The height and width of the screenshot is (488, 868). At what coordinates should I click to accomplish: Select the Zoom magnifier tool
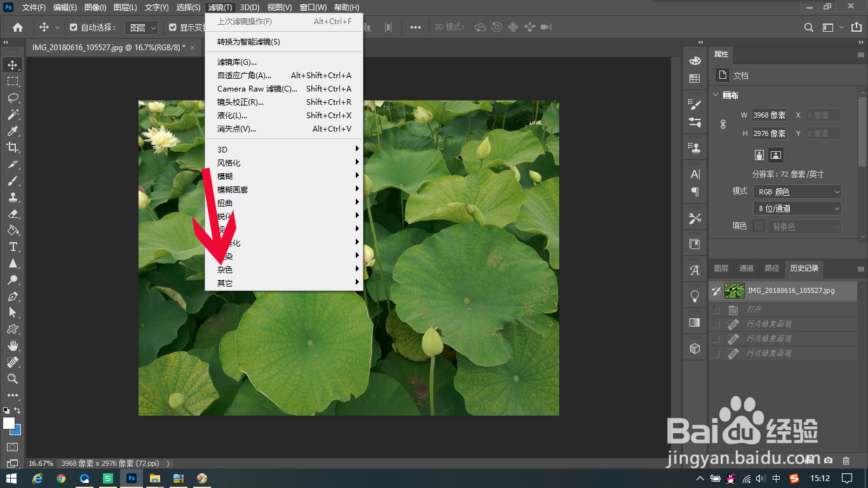pos(12,379)
